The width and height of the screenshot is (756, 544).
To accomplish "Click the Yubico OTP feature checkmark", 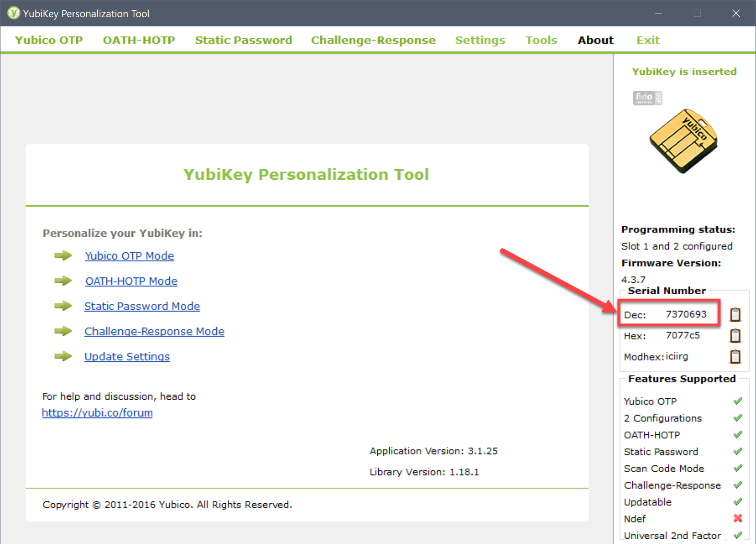I will 738,401.
